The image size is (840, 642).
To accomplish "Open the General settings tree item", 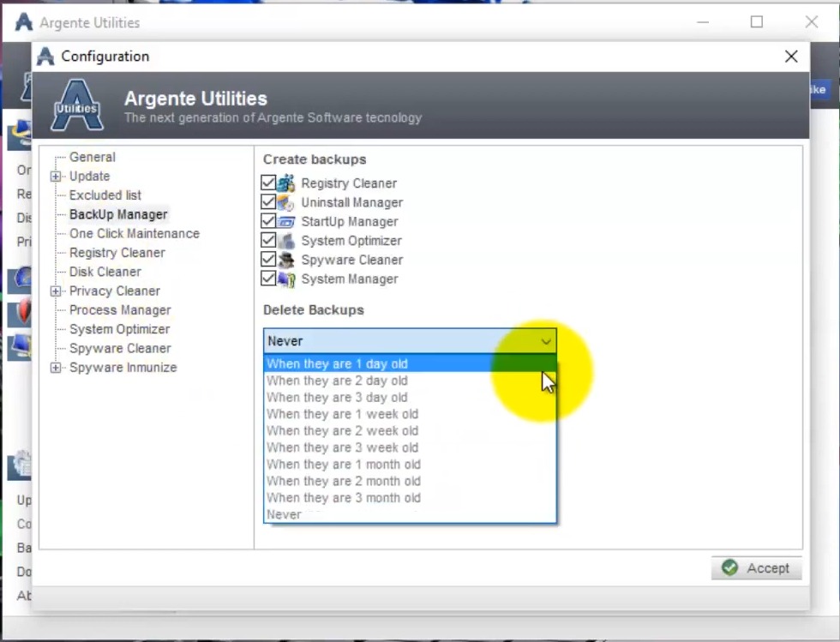I will [x=93, y=157].
